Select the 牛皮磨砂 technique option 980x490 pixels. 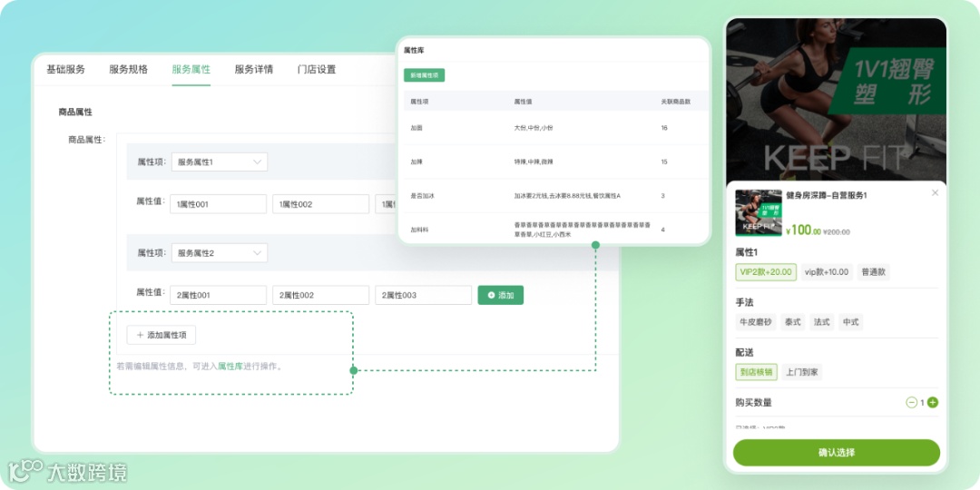pos(756,322)
